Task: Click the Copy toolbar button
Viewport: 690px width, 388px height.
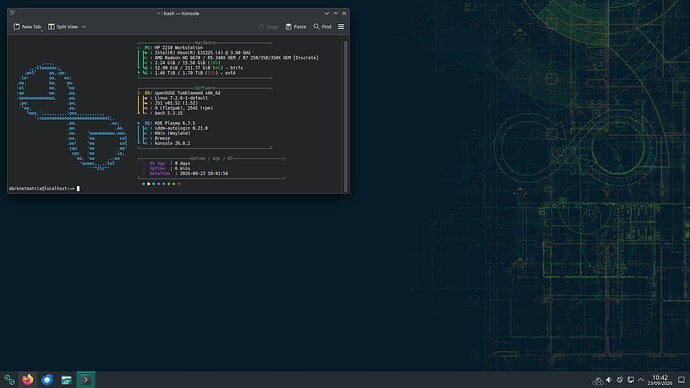Action: (x=268, y=27)
